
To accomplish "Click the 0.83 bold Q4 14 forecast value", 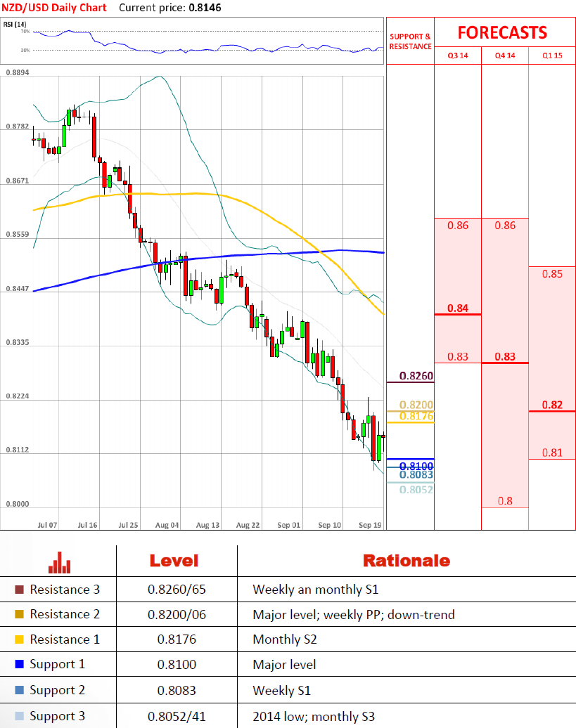I will coord(505,356).
